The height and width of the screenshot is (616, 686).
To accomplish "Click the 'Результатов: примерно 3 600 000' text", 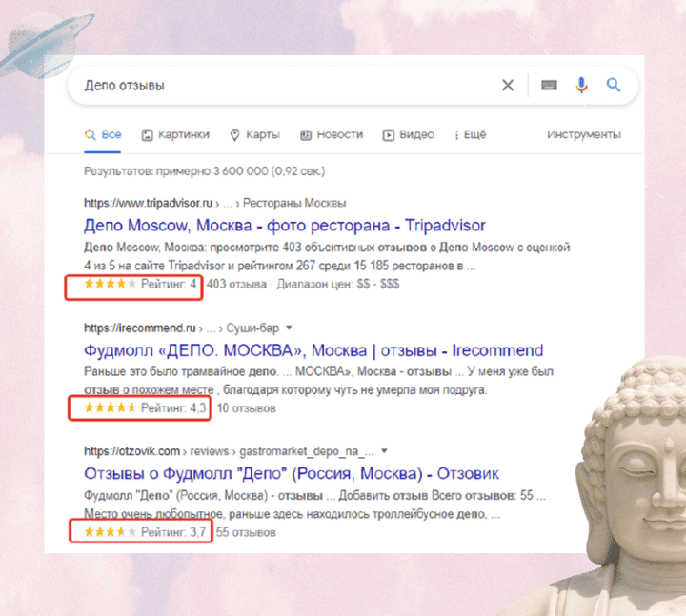I will (204, 171).
